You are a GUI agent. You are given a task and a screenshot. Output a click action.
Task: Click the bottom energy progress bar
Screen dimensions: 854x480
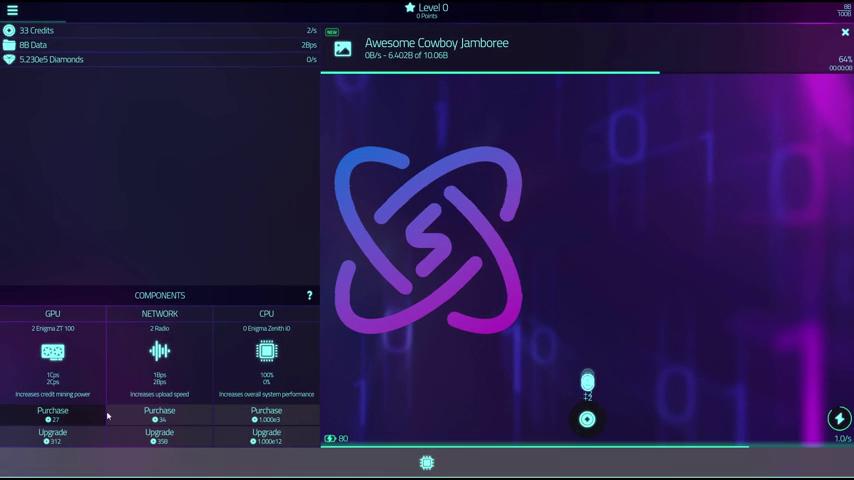click(x=587, y=446)
